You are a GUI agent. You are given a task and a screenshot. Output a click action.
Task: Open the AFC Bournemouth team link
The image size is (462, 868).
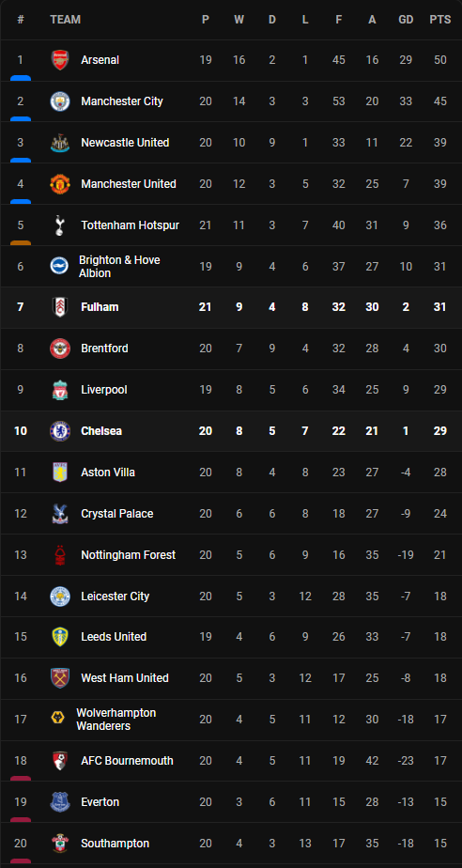[x=128, y=761]
